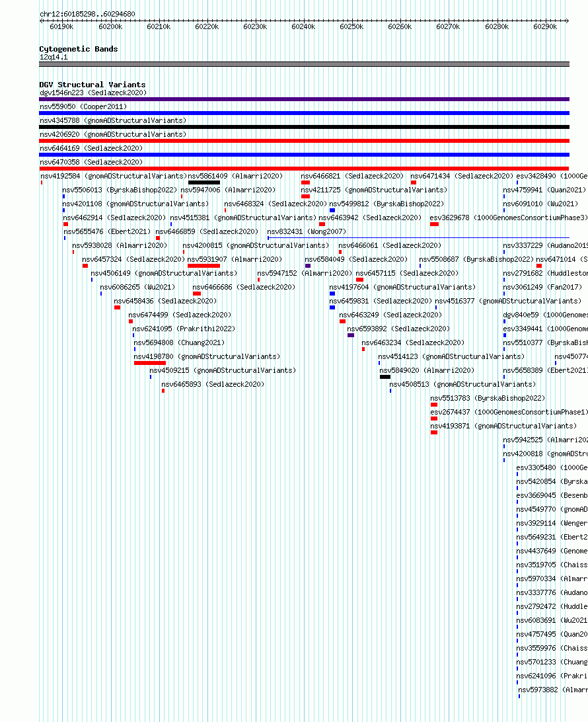Click the red nsv4198780 variant bar

pos(149,363)
